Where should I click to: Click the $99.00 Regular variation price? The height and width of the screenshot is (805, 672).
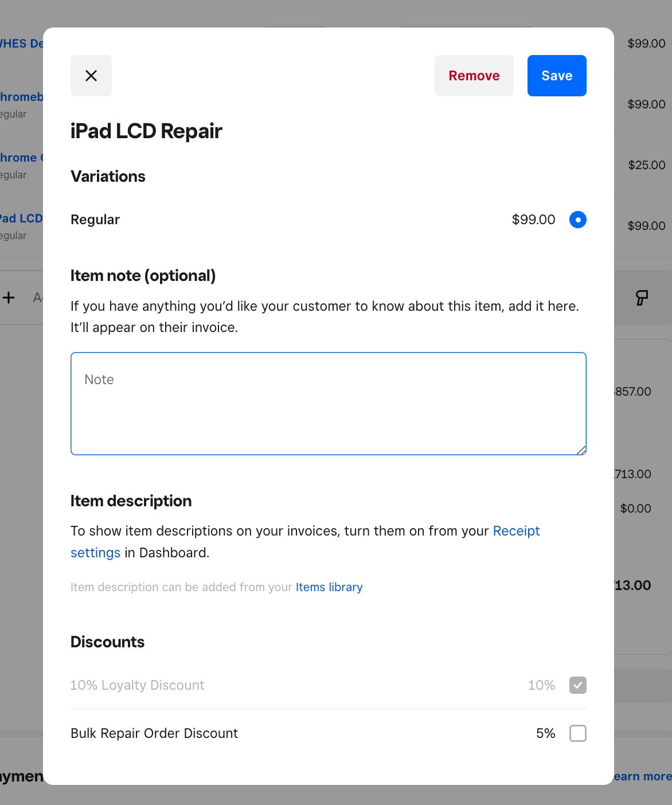click(x=533, y=220)
